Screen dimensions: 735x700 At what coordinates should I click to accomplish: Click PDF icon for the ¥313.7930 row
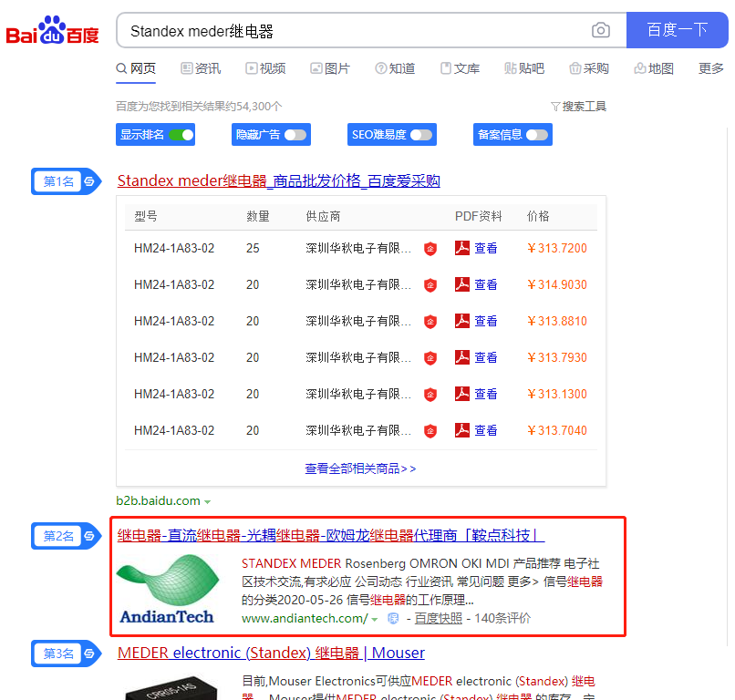[x=462, y=357]
